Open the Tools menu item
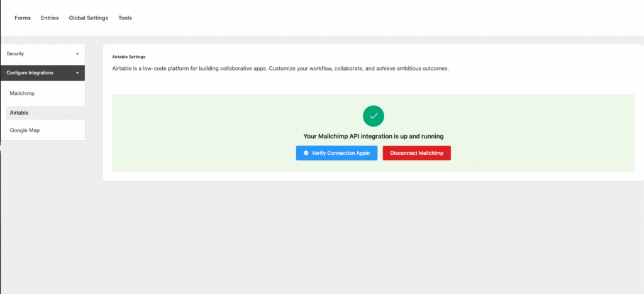The width and height of the screenshot is (644, 294). pos(125,18)
